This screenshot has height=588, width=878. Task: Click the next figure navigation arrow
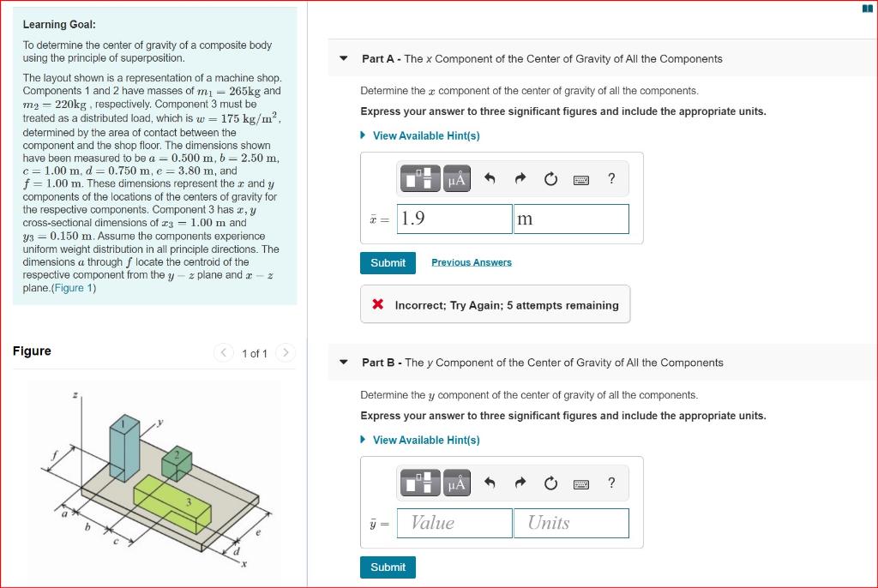(x=286, y=352)
